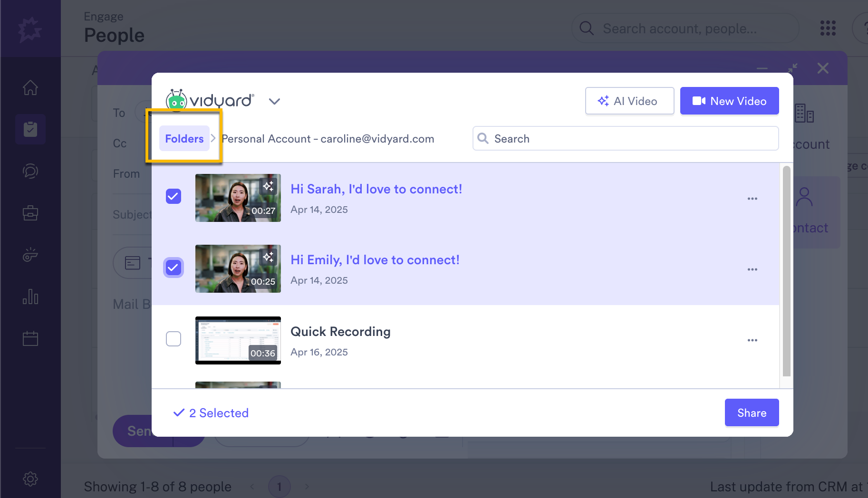The height and width of the screenshot is (498, 868).
Task: Open the whistle coaching icon in the sidebar
Action: tap(30, 255)
